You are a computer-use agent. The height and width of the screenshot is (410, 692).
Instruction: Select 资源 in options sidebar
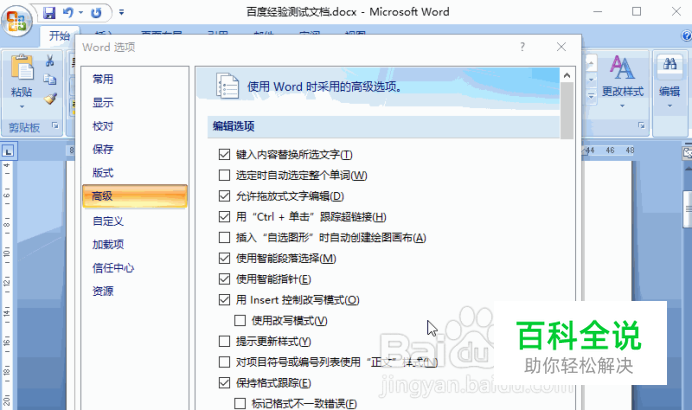103,291
